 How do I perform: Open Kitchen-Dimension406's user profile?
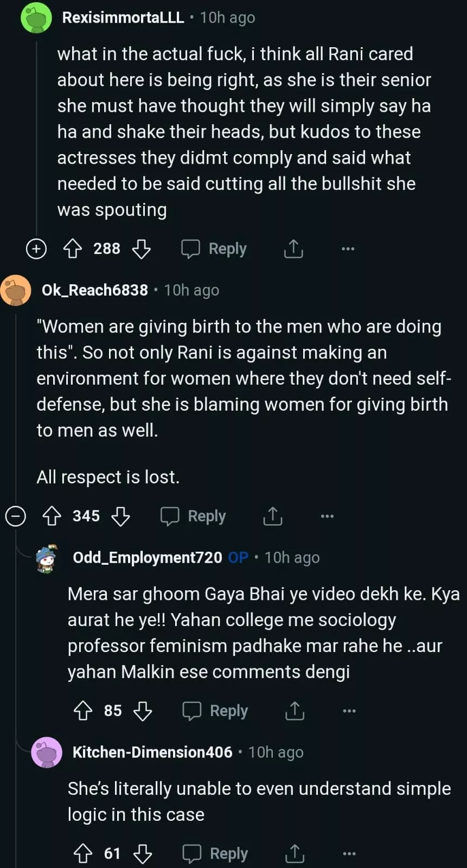[152, 752]
